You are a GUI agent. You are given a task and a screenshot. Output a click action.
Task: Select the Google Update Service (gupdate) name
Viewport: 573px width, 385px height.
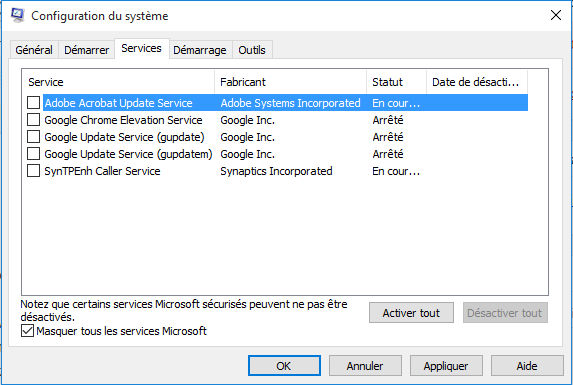[124, 137]
